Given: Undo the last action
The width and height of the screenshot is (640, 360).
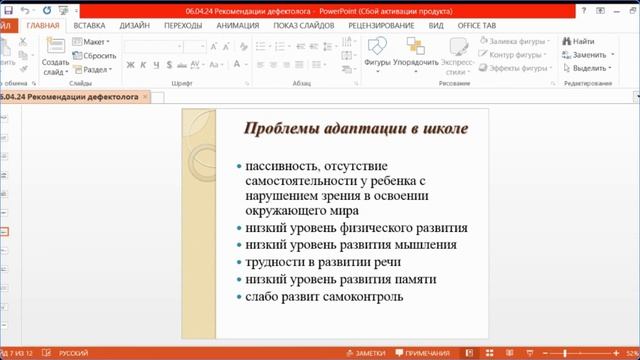Looking at the screenshot, I should [25, 10].
